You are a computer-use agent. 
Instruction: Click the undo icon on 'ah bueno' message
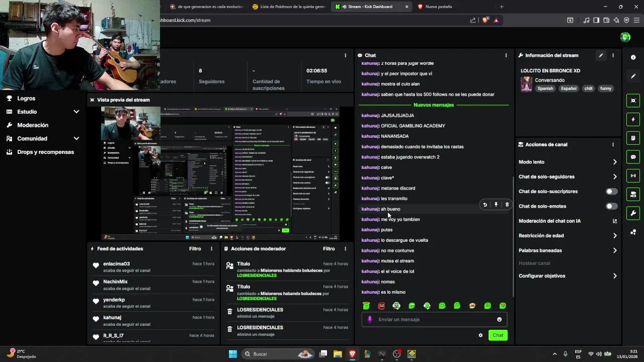[485, 205]
